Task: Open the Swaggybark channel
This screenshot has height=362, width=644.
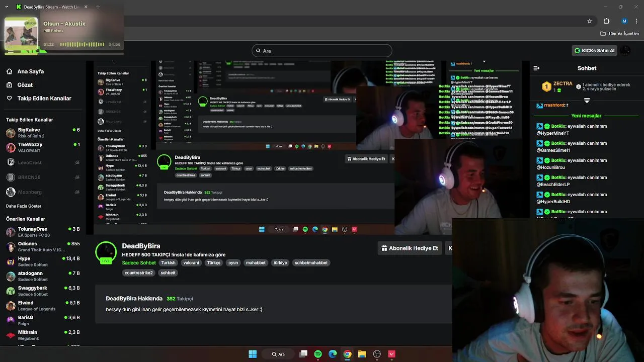Action: (43, 291)
